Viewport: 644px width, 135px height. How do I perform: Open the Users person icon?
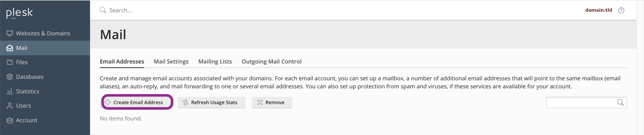[10, 105]
